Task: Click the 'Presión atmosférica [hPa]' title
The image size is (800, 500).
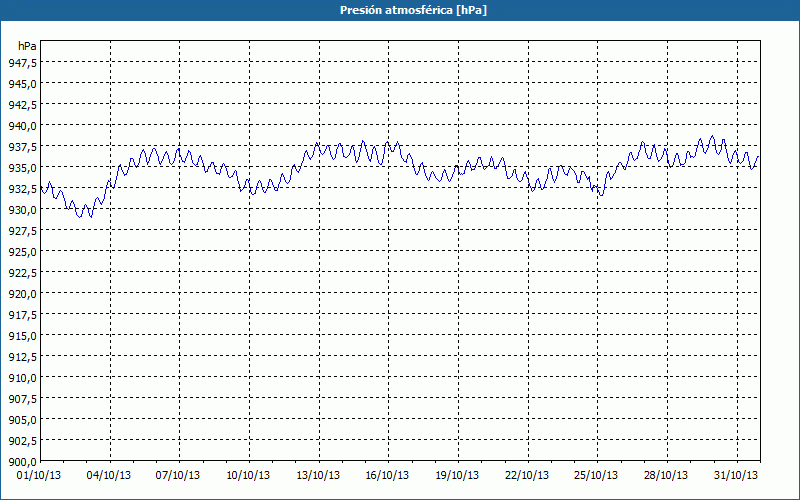Action: (x=413, y=10)
